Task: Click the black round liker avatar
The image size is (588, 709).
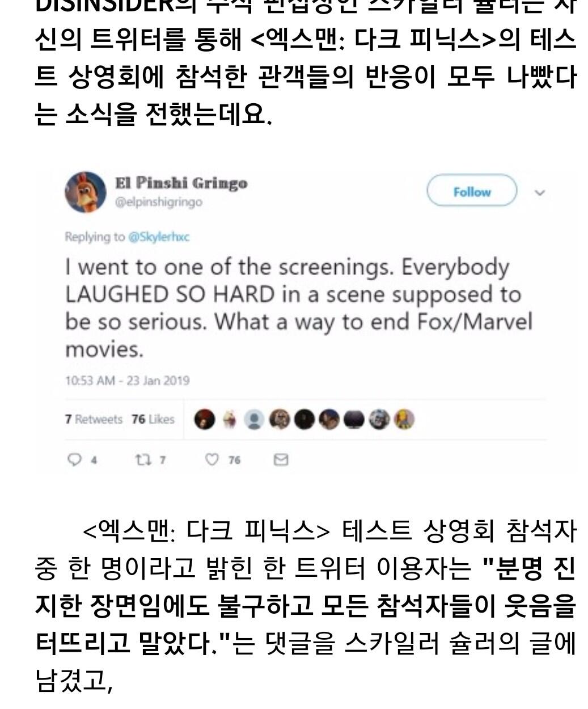Action: click(x=305, y=420)
